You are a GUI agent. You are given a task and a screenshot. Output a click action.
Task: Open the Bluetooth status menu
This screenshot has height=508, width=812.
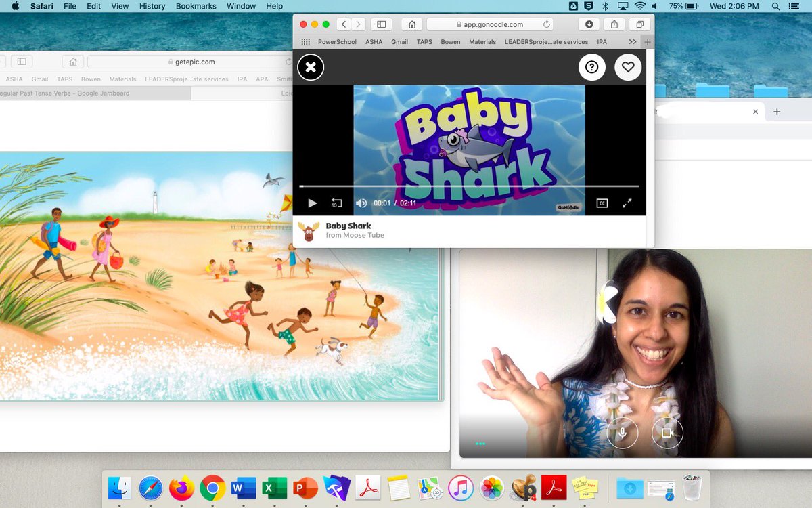click(x=606, y=6)
